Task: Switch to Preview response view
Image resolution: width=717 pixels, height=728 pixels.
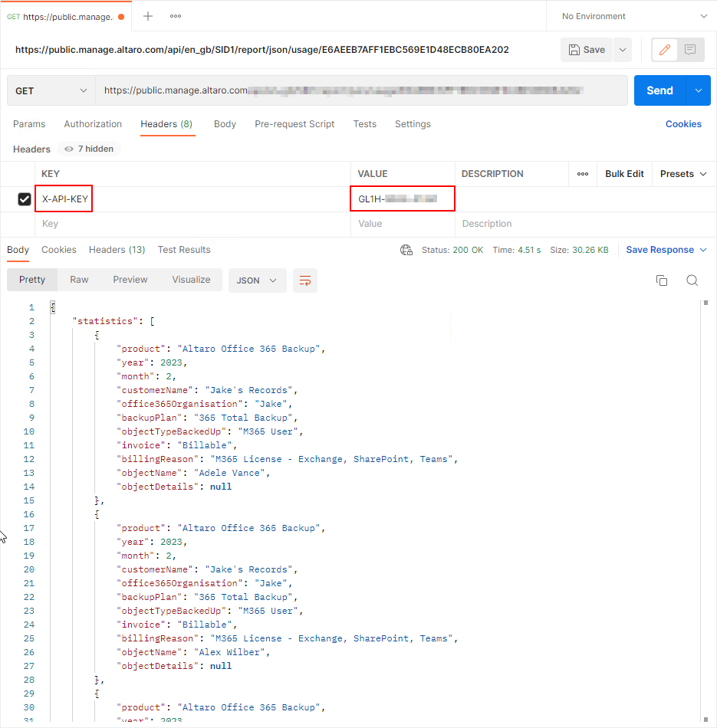Action: pyautogui.click(x=130, y=280)
